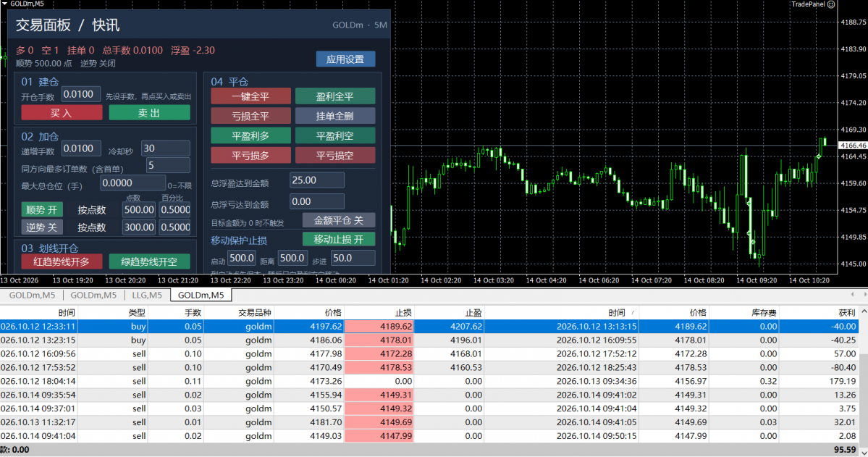Switch to the LLG,M5 chart tab
Screen dimensions: 868x457
(147, 295)
